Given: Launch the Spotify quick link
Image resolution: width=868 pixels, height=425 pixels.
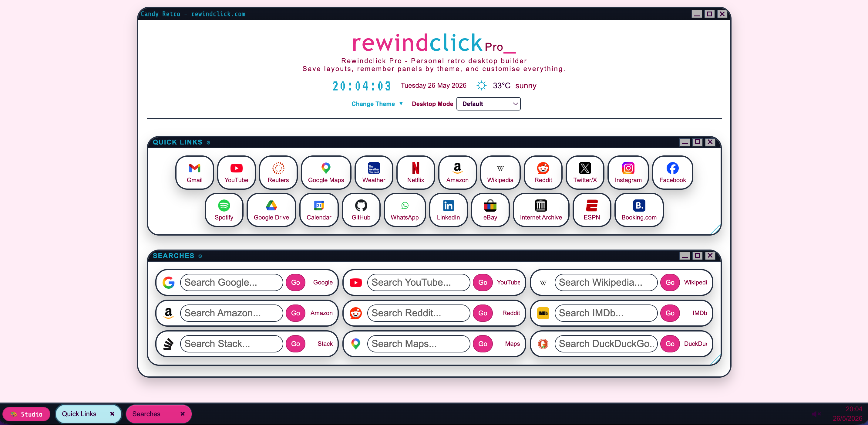Looking at the screenshot, I should tap(224, 210).
